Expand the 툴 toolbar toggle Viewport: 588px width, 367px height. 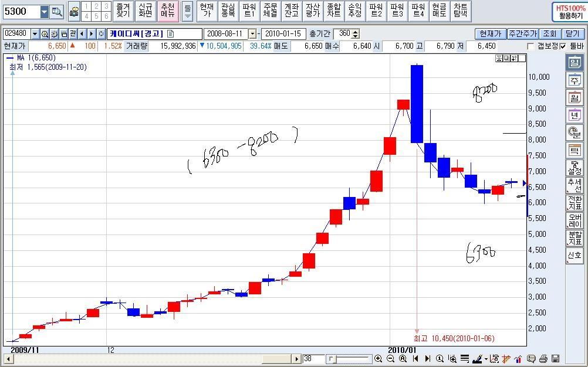pyautogui.click(x=188, y=12)
